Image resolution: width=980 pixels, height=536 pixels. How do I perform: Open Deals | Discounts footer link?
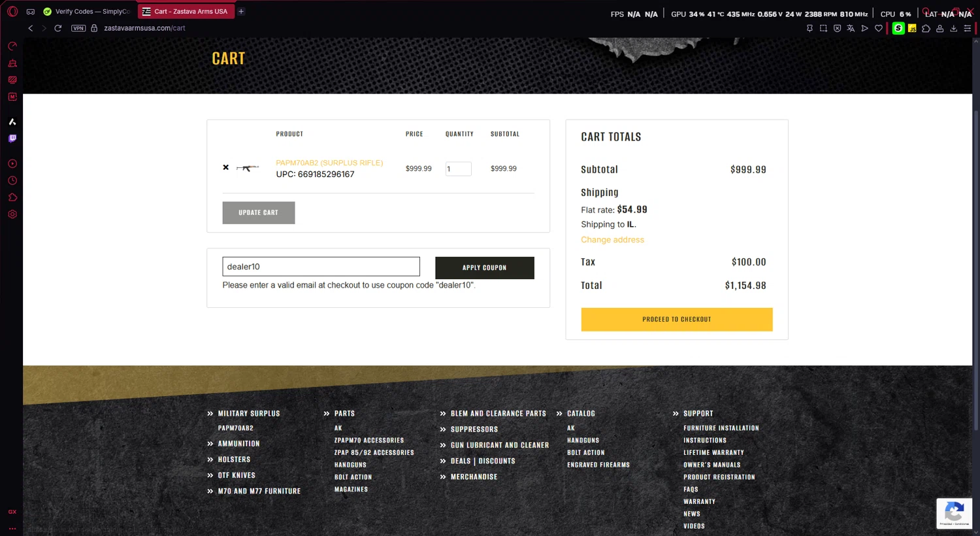click(x=483, y=461)
